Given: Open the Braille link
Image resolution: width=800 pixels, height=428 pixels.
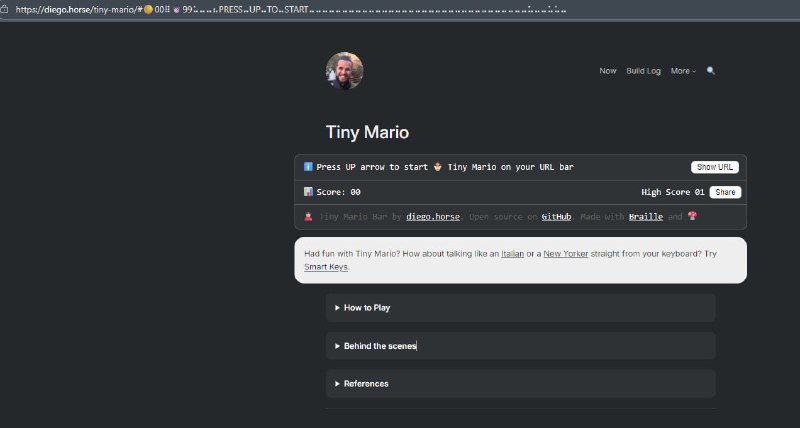Looking at the screenshot, I should [x=646, y=217].
